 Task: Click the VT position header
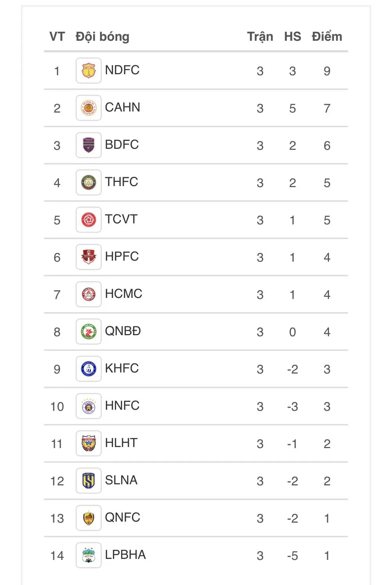click(x=57, y=36)
